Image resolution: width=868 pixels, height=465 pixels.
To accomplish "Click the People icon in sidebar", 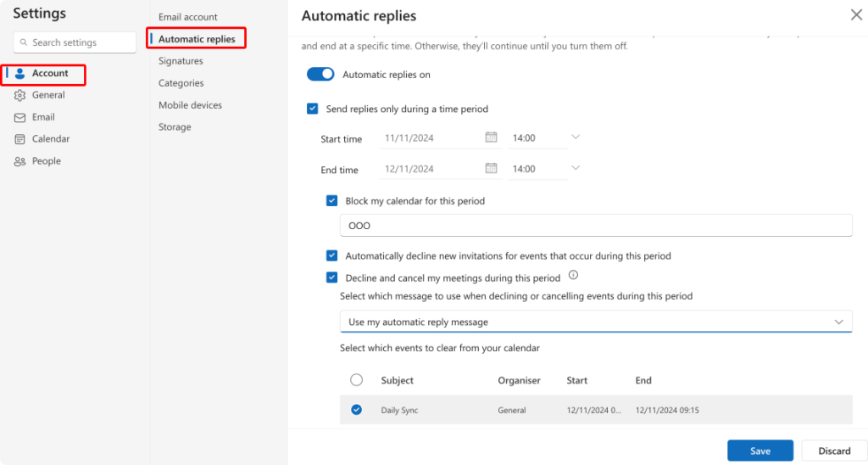I will tap(20, 161).
